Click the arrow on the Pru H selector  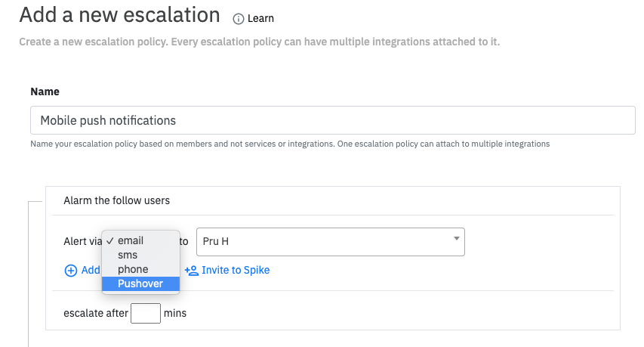click(x=456, y=239)
